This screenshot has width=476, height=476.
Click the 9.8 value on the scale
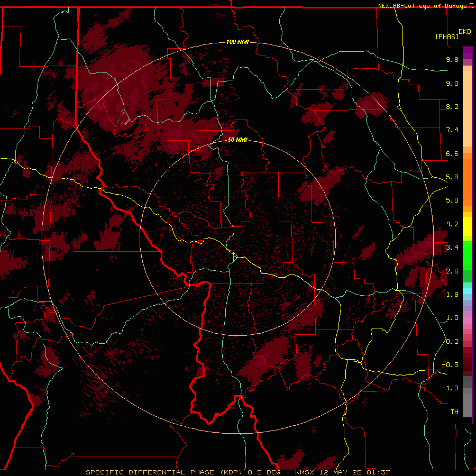click(452, 59)
